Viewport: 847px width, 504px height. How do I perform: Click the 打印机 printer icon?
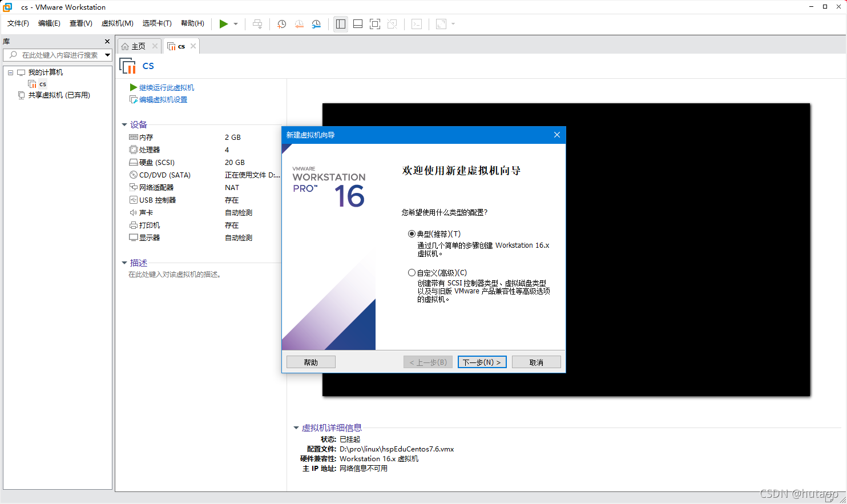click(x=134, y=225)
